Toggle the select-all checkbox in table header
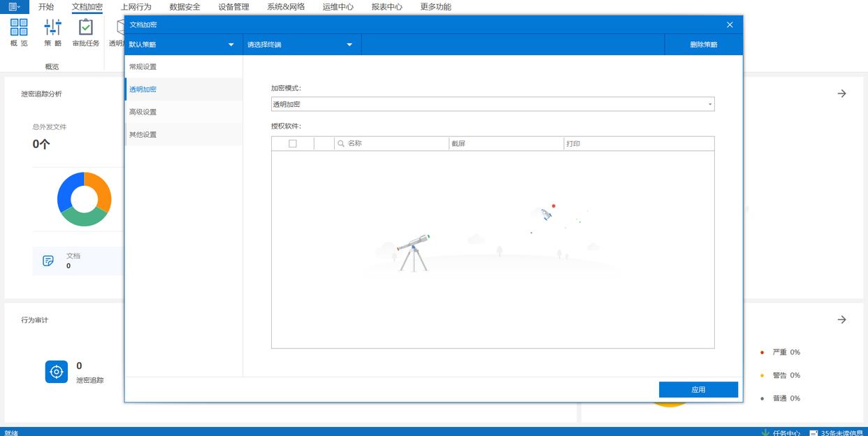Viewport: 868px width, 436px height. click(293, 144)
